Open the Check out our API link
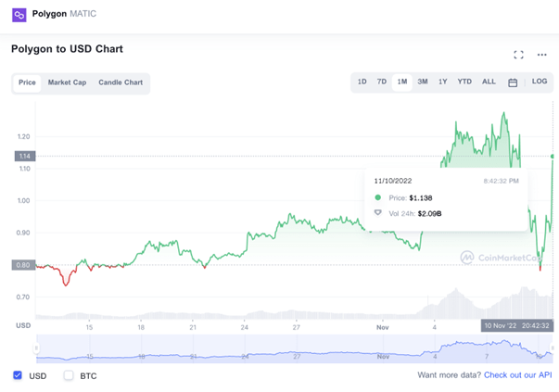This screenshot has width=559, height=392. pos(517,375)
